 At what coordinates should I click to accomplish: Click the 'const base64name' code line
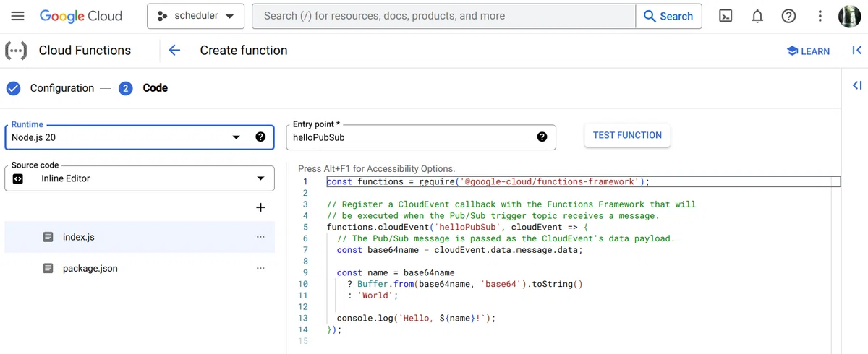click(x=459, y=250)
